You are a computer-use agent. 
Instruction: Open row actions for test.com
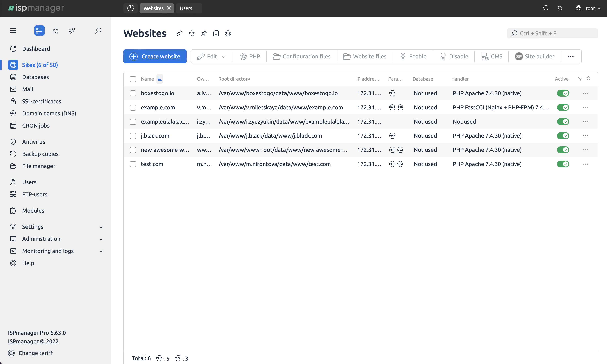pyautogui.click(x=585, y=164)
